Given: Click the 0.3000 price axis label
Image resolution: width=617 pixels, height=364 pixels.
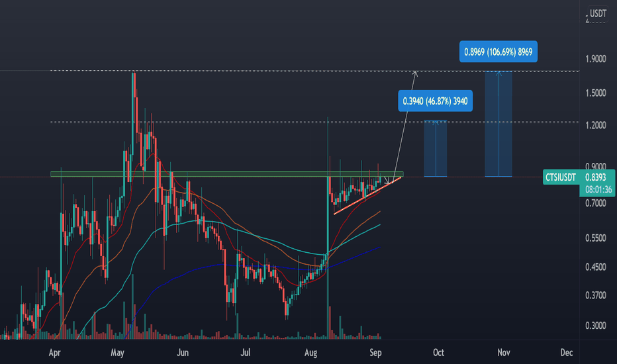Looking at the screenshot, I should pos(595,326).
